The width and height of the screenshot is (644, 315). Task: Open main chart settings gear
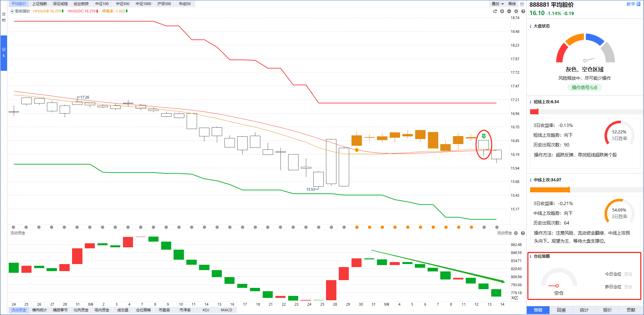click(516, 11)
